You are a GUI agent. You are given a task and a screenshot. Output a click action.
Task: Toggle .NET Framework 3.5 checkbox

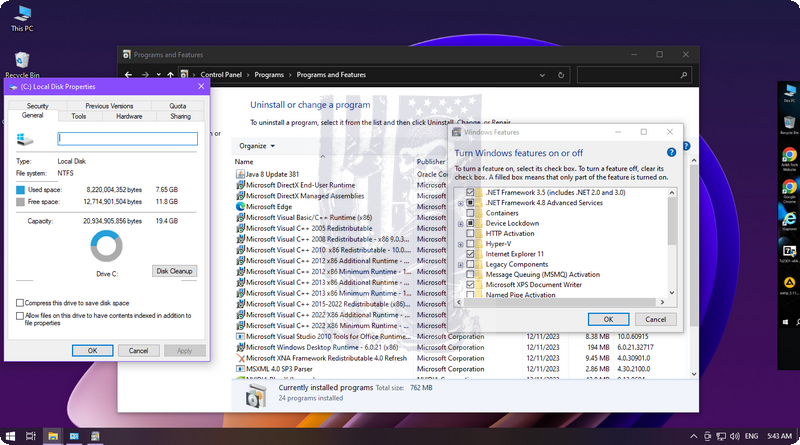click(470, 192)
